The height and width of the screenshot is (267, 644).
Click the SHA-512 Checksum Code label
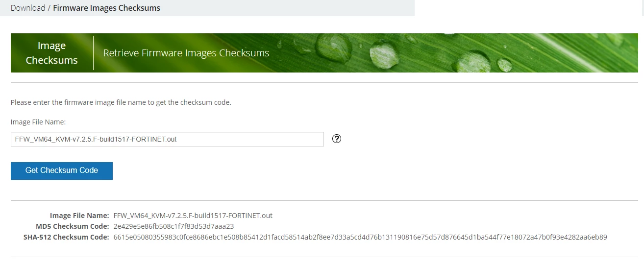(x=66, y=237)
